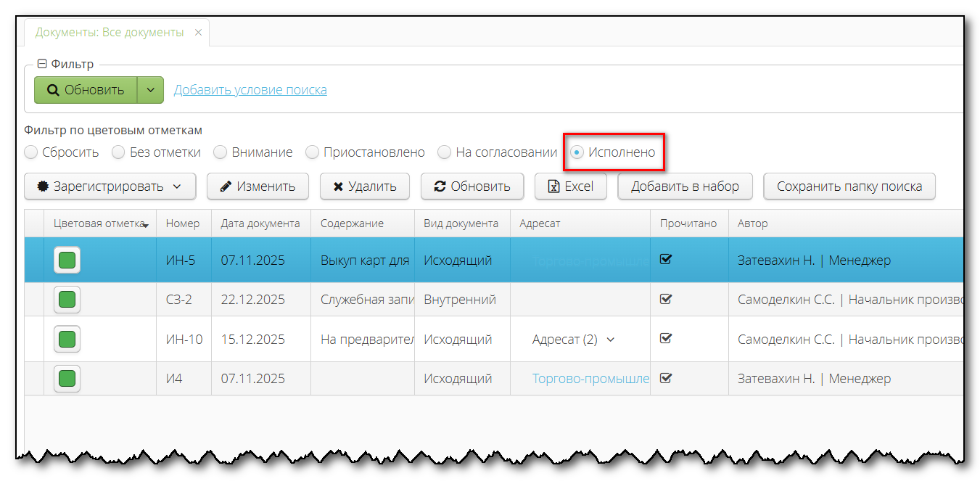Image resolution: width=980 pixels, height=484 pixels.
Task: Choose the На согласовании radio option
Action: click(x=445, y=152)
